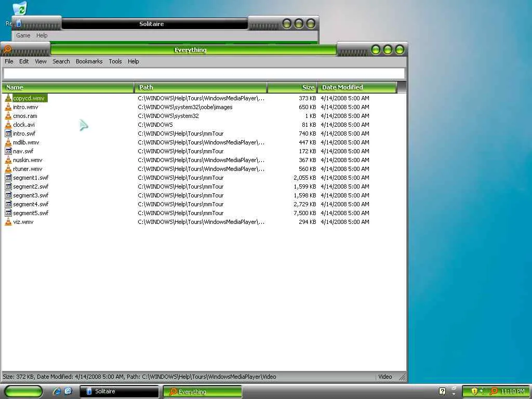The width and height of the screenshot is (532, 399).
Task: Select the copycd.wmv file name
Action: [30, 98]
